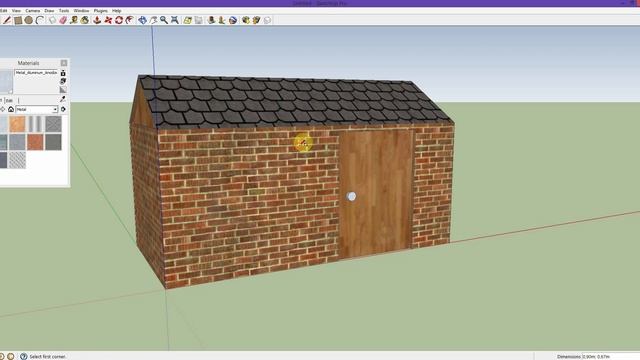Click the grey Toggle Terrain toolbar icon
This screenshot has height=360, width=640.
coord(198,20)
